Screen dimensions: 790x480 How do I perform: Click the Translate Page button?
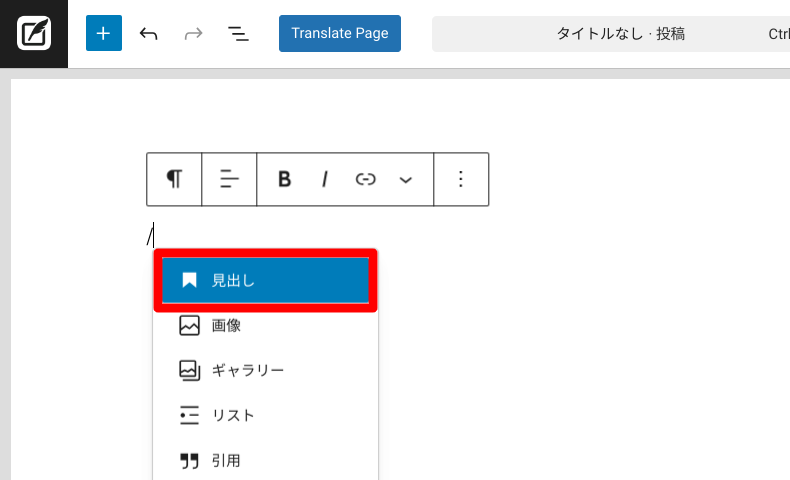coord(340,33)
